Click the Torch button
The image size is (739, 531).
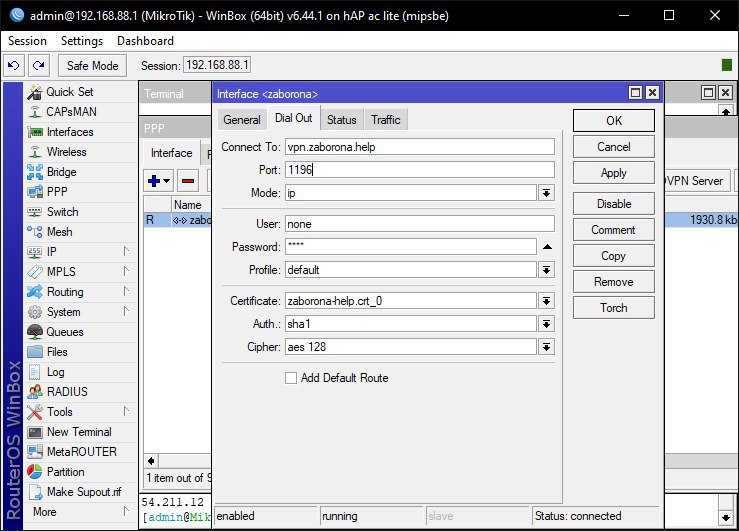point(614,308)
